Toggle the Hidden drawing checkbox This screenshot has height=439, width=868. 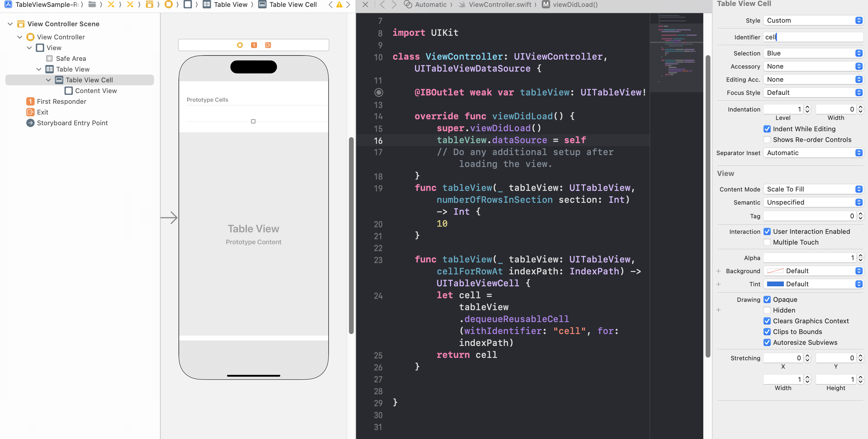[767, 310]
